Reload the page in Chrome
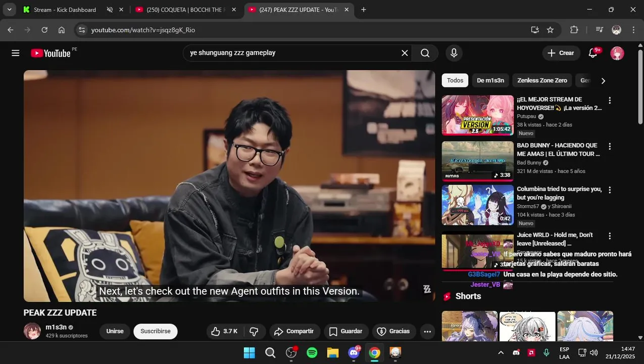 click(x=44, y=30)
